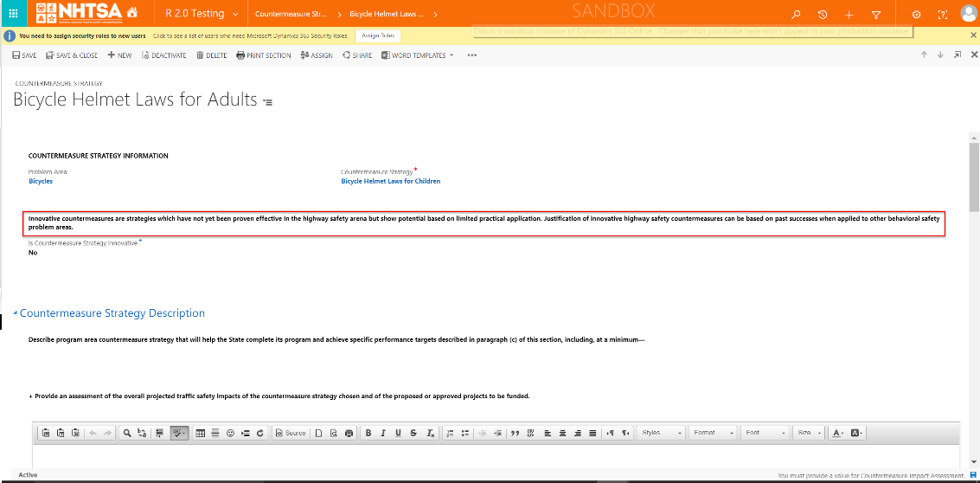The height and width of the screenshot is (483, 980).
Task: Toggle justify alignment in editor
Action: (592, 433)
